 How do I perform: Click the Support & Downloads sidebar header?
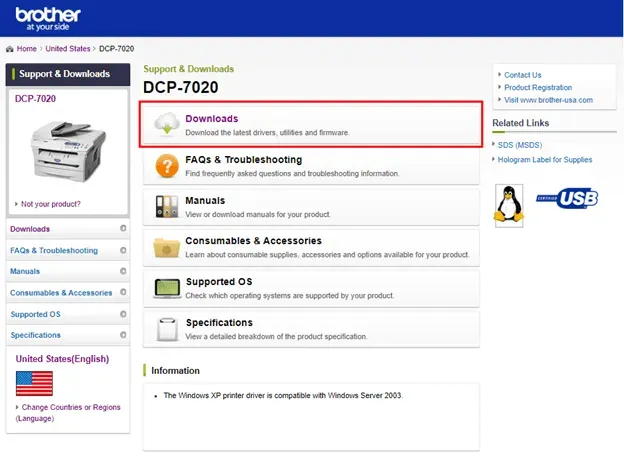[68, 74]
